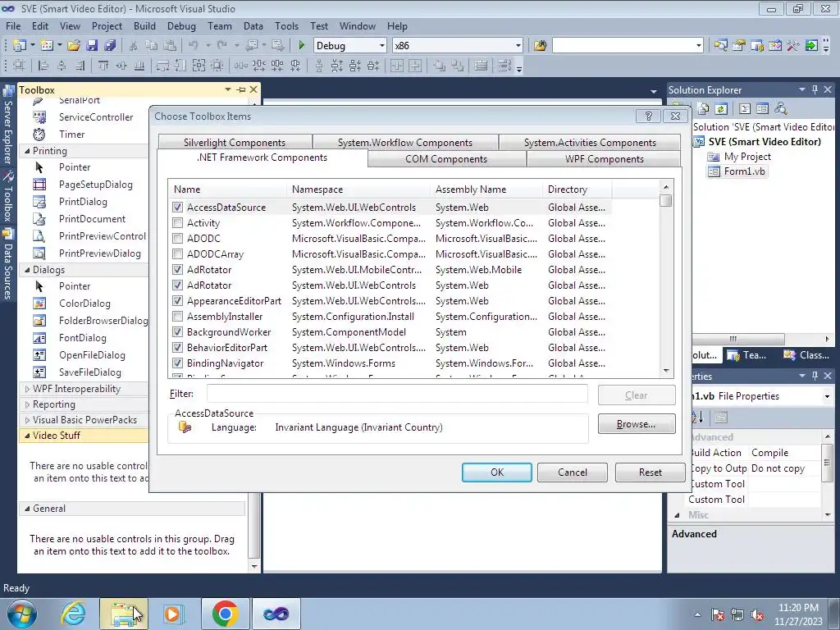
Task: Expand the WPF Interoperability group
Action: (27, 389)
